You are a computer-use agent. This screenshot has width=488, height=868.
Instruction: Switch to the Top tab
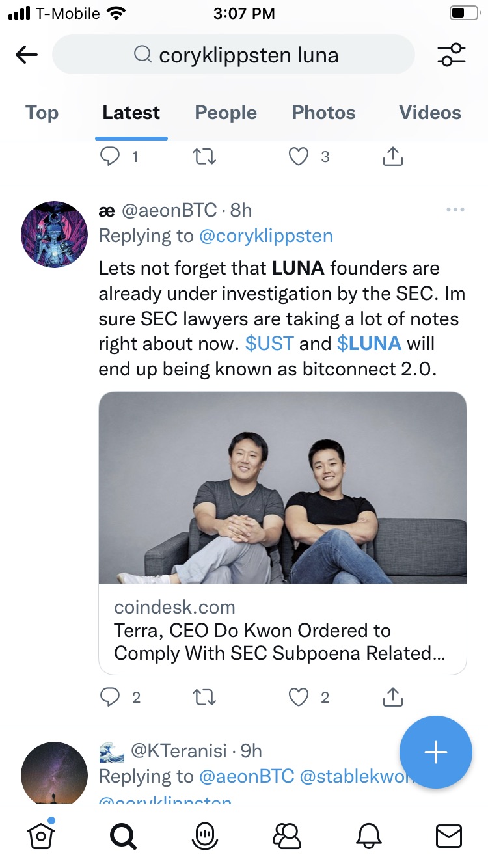tap(42, 113)
